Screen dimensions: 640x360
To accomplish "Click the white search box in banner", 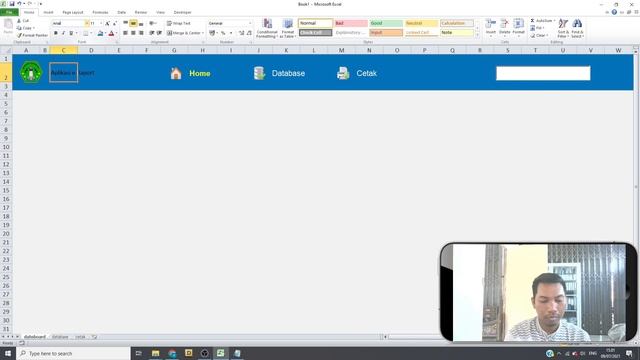I will point(543,73).
